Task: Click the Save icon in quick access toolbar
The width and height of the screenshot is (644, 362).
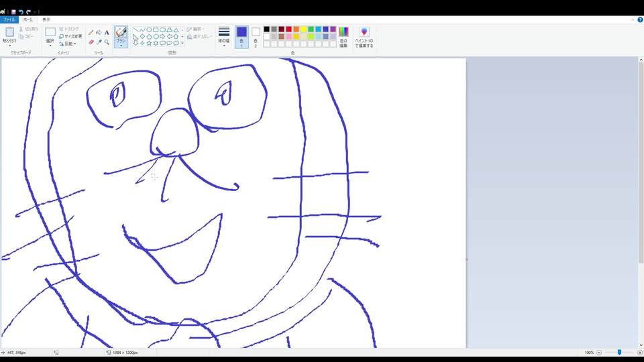Action: pos(13,12)
